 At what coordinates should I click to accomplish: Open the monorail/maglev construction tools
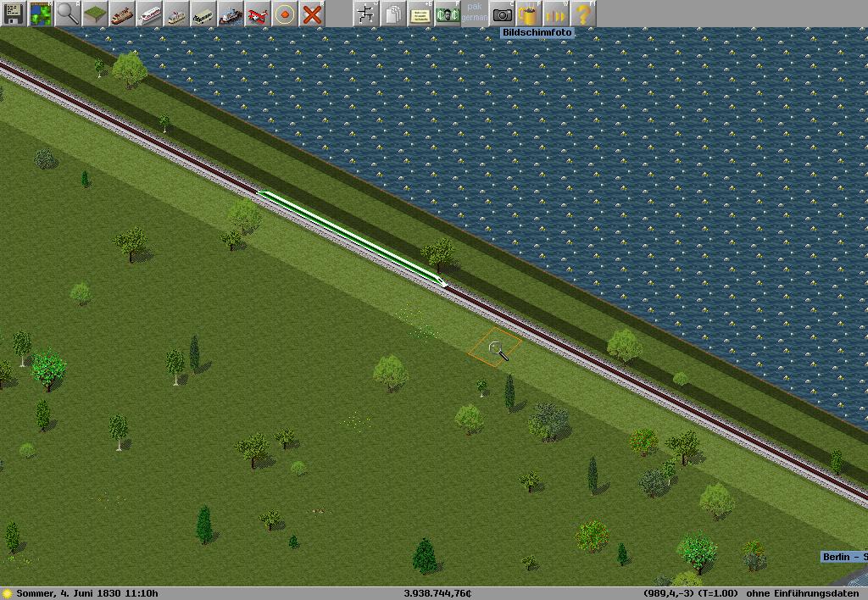coord(149,14)
